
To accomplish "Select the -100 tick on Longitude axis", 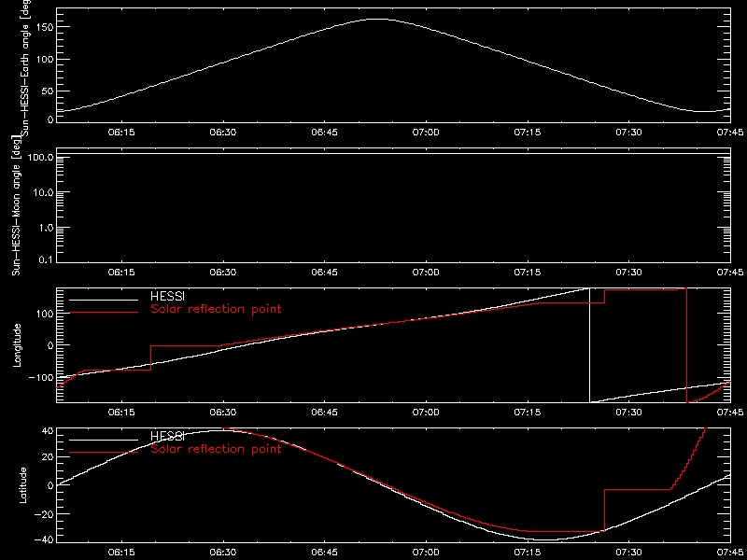I will 41,377.
